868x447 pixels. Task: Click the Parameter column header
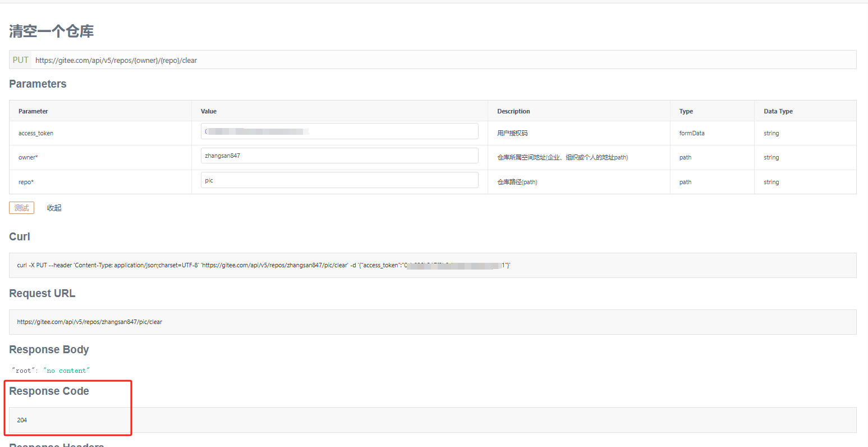pyautogui.click(x=33, y=111)
